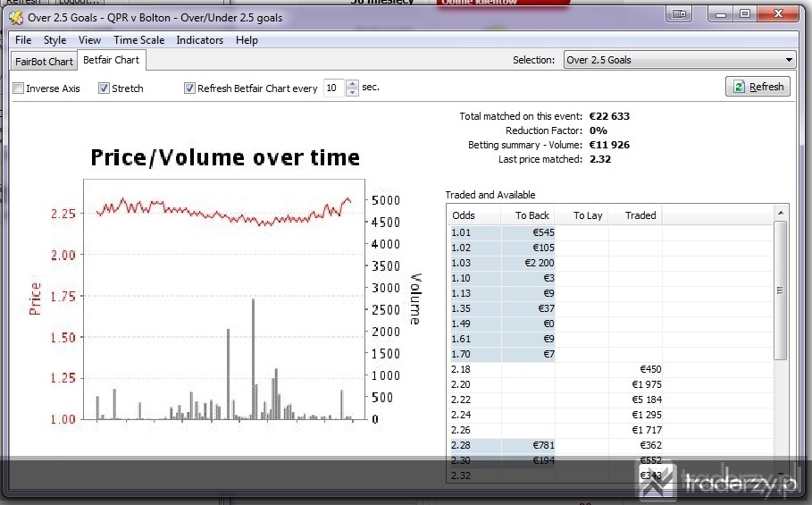Click the Price/Volume over time chart title
812x505 pixels.
[x=225, y=157]
